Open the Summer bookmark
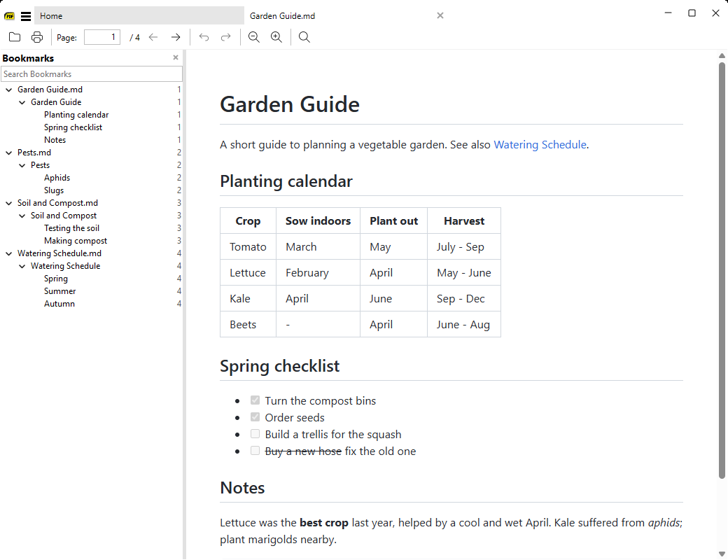 pos(60,291)
